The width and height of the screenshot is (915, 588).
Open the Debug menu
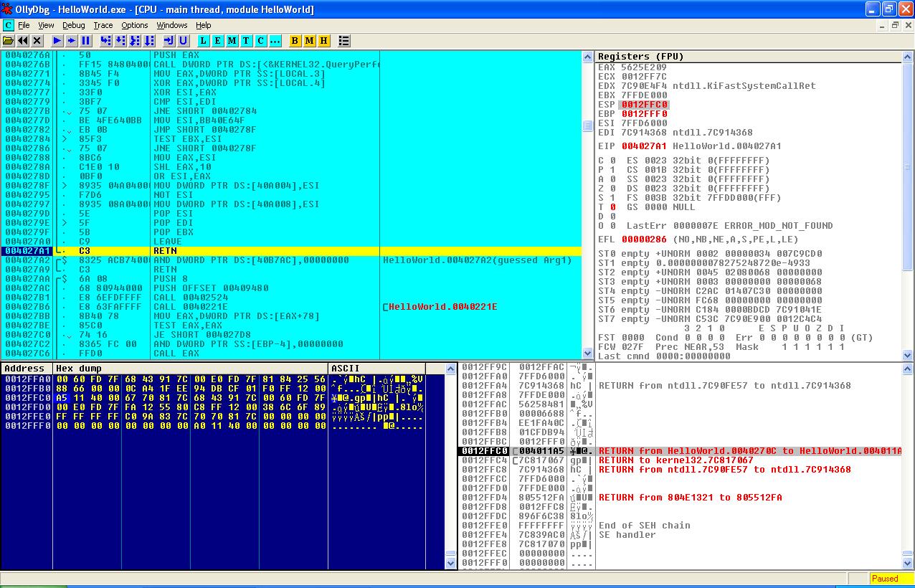[x=73, y=25]
